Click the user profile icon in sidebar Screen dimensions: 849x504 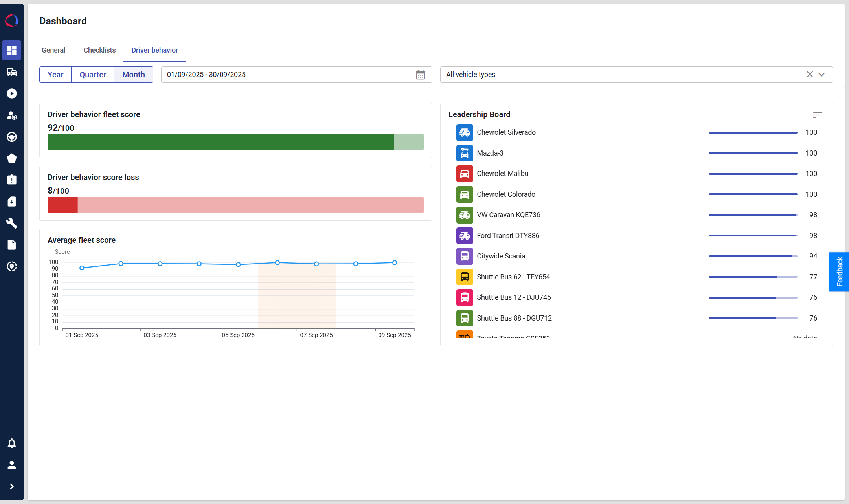tap(12, 465)
